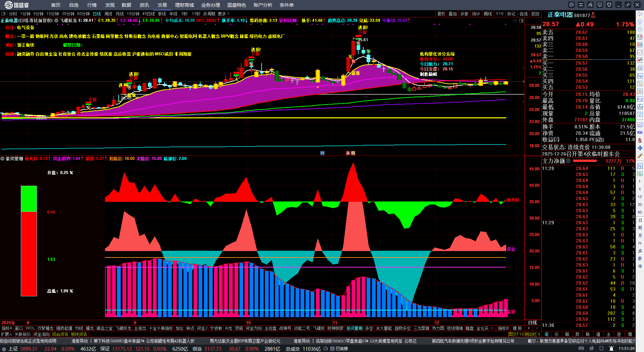Screen dimensions: 644x352
Task: Click the 正泰电器 stock name header
Action: tap(560, 15)
